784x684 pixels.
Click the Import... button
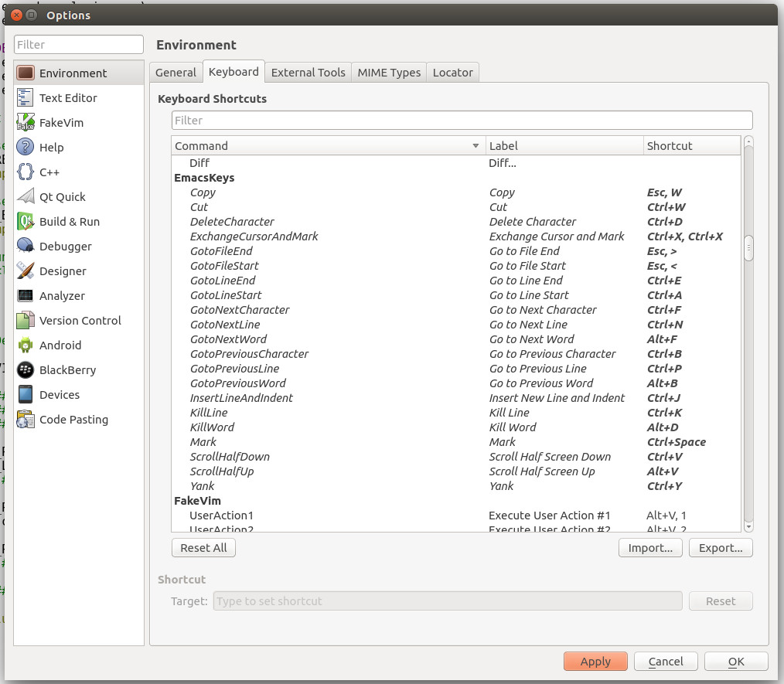click(x=650, y=548)
